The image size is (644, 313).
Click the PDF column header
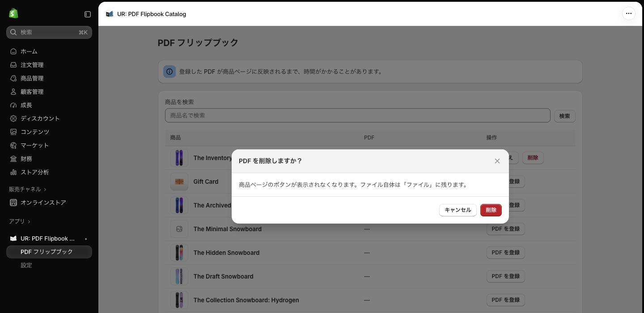[369, 138]
